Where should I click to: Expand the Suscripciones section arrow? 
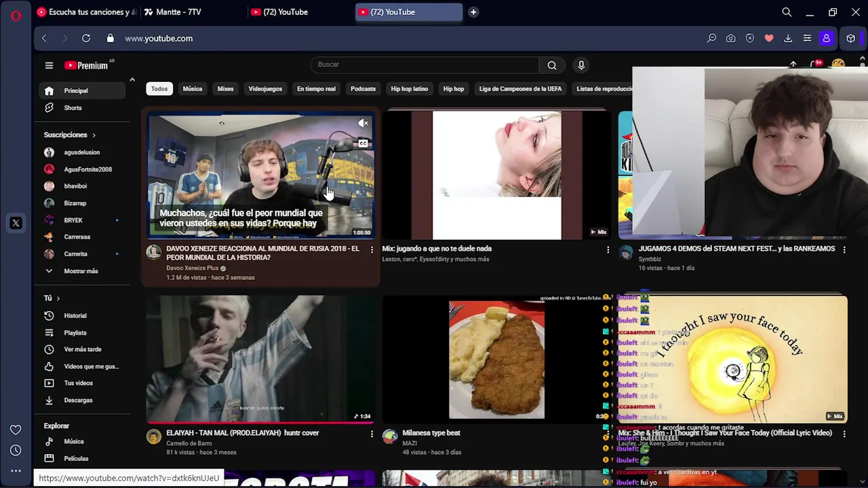click(x=94, y=136)
